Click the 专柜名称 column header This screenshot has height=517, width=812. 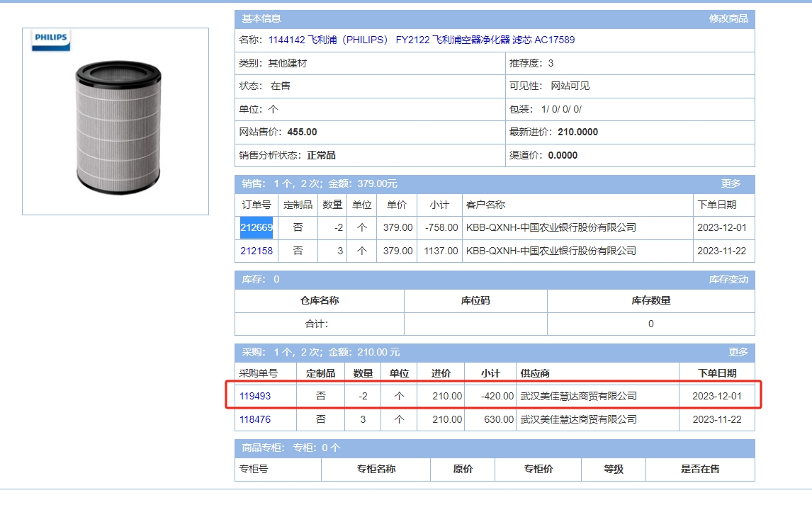coord(376,469)
